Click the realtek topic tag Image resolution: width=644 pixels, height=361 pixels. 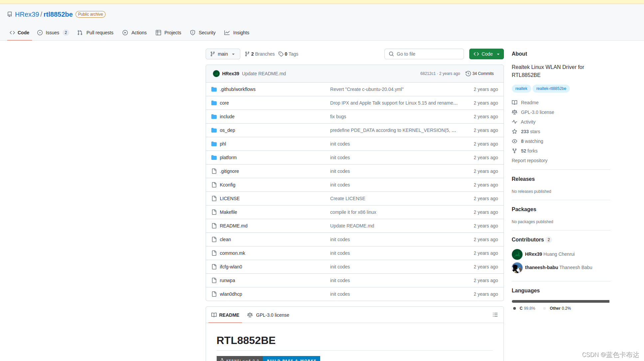[521, 89]
